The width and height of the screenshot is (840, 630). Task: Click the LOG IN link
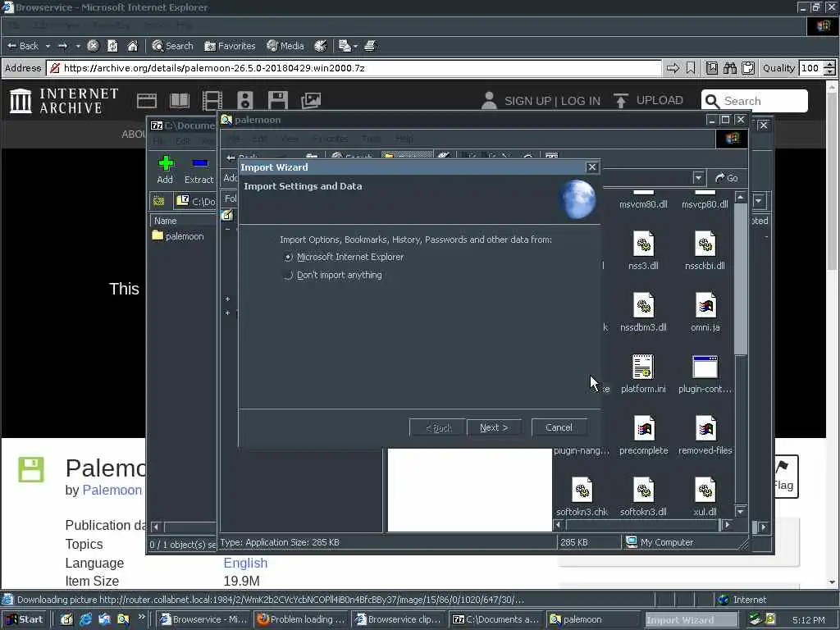581,101
